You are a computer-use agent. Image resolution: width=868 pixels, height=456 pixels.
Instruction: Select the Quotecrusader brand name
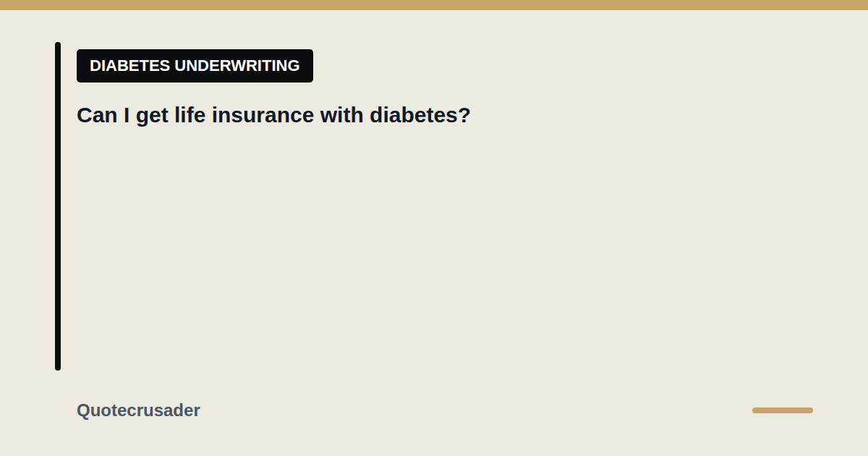[x=138, y=410]
